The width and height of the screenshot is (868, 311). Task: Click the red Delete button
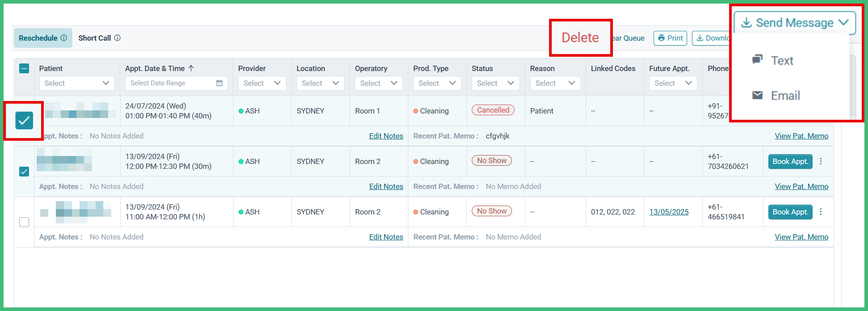(x=580, y=38)
